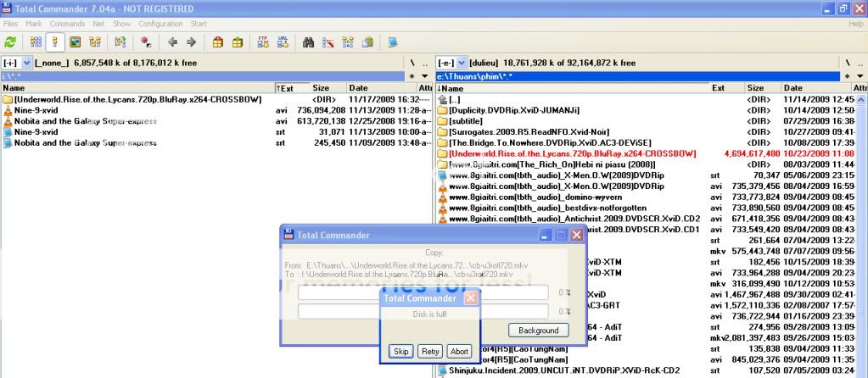Viewport: 868px width, 378px height.
Task: Click the Go forward arrow toolbar icon
Action: 191,41
